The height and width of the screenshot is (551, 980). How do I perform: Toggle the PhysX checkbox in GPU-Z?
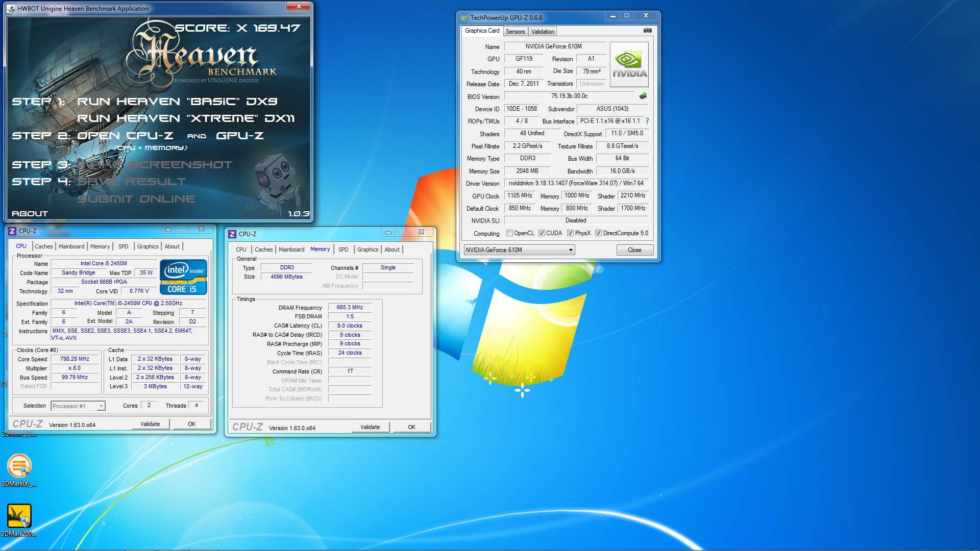tap(570, 233)
